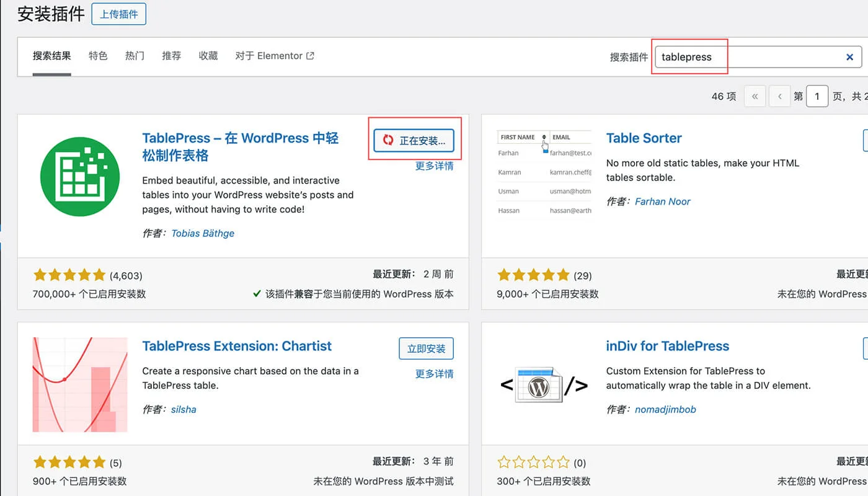Switch to the 热门 tab
This screenshot has width=868, height=496.
135,56
